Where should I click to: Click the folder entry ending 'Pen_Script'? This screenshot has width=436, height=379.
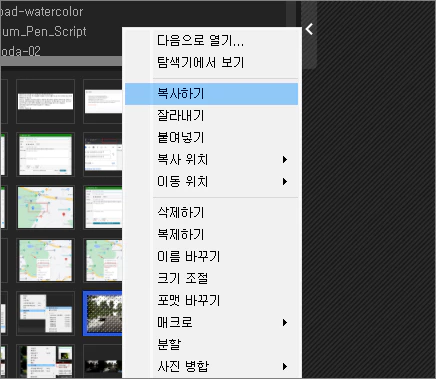[44, 32]
